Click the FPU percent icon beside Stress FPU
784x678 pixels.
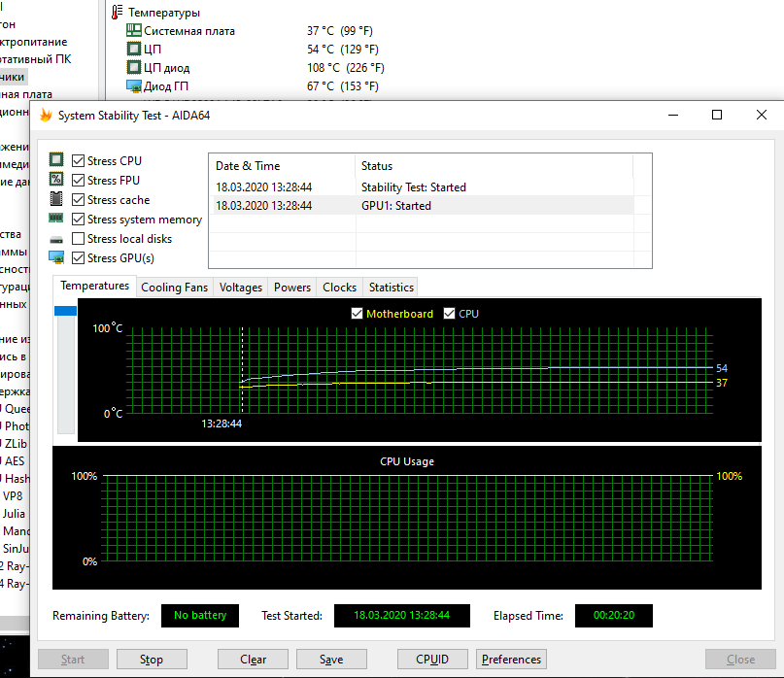pyautogui.click(x=56, y=180)
